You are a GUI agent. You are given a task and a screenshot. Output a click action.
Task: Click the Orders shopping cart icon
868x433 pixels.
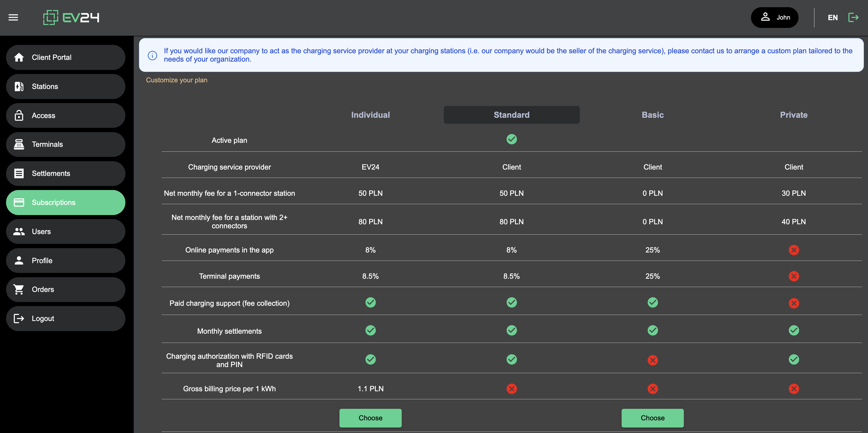[x=19, y=290]
